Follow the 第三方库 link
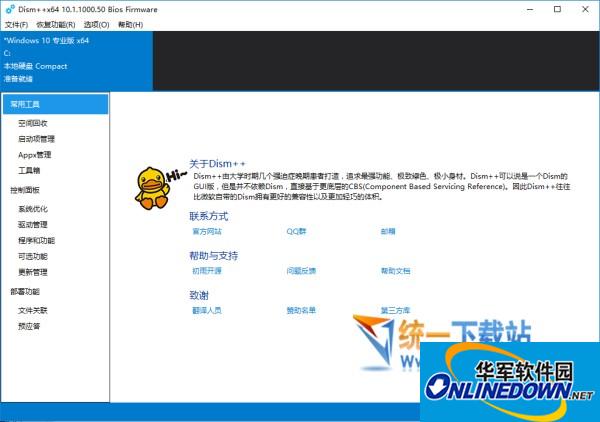Image resolution: width=600 pixels, height=422 pixels. pyautogui.click(x=395, y=310)
